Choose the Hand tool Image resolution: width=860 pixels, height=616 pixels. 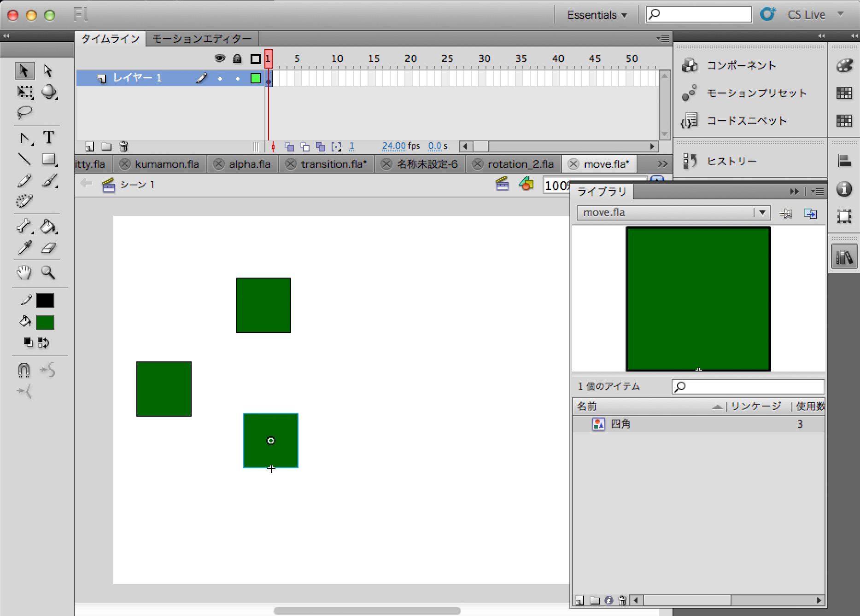[x=24, y=273]
